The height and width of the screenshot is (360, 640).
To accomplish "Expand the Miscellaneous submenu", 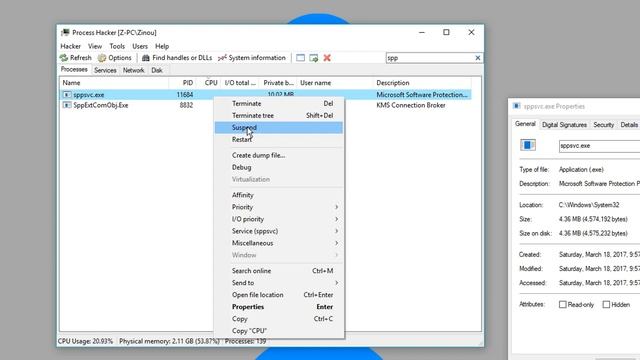I will pyautogui.click(x=279, y=243).
